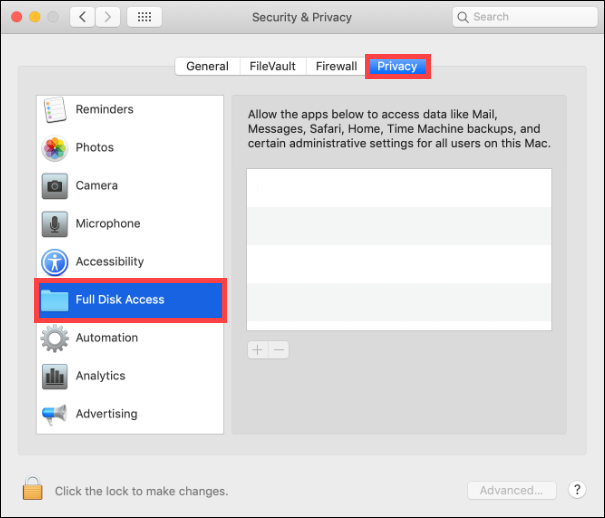The height and width of the screenshot is (518, 605).
Task: Click the yellow minimize window button
Action: point(35,17)
